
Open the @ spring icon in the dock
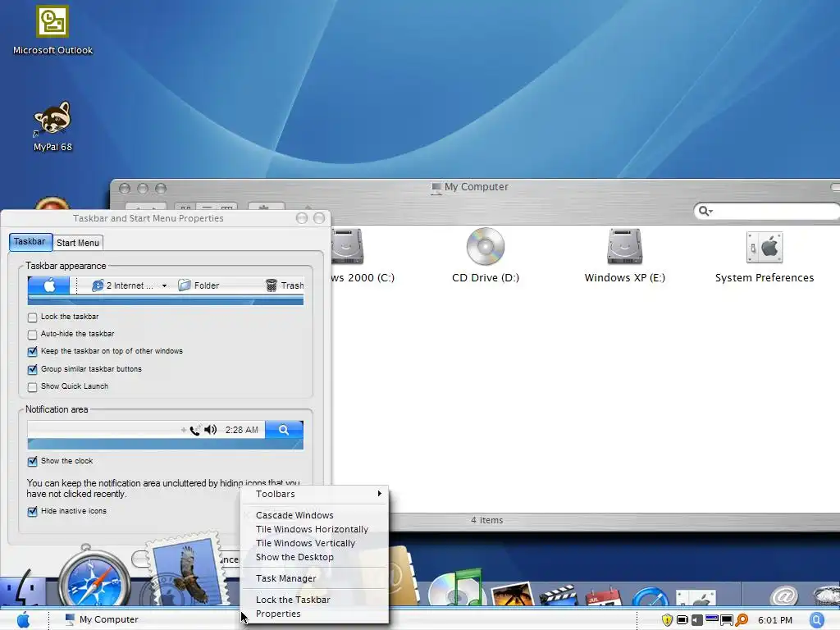(783, 596)
